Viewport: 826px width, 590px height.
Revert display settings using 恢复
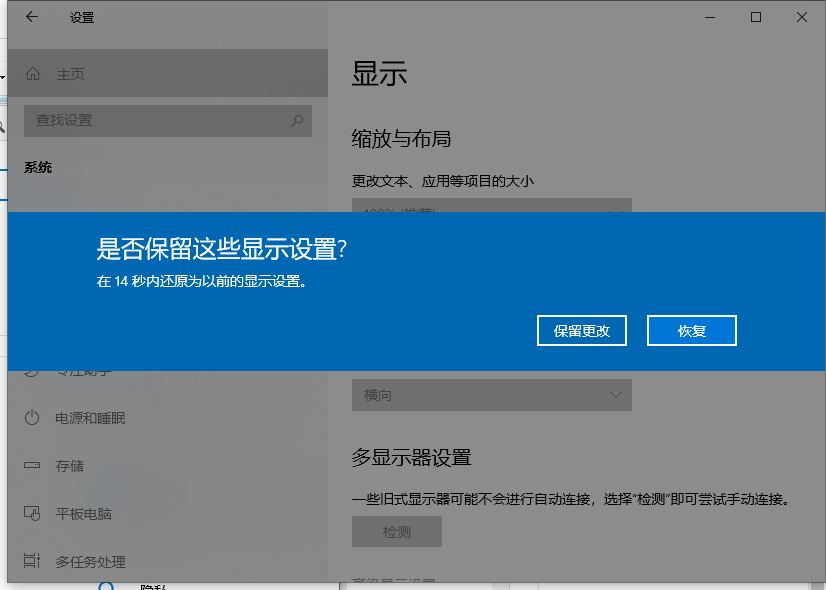691,330
